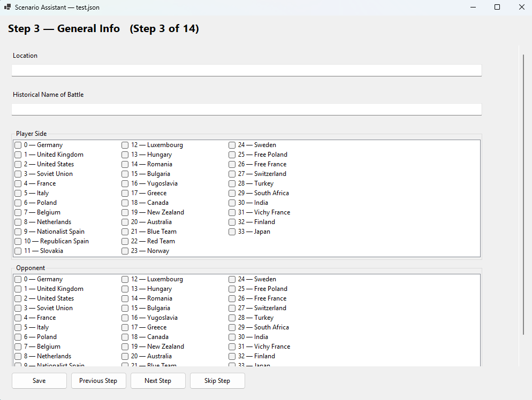
Task: Tick Luxembourg under Opponent
Action: coord(125,279)
